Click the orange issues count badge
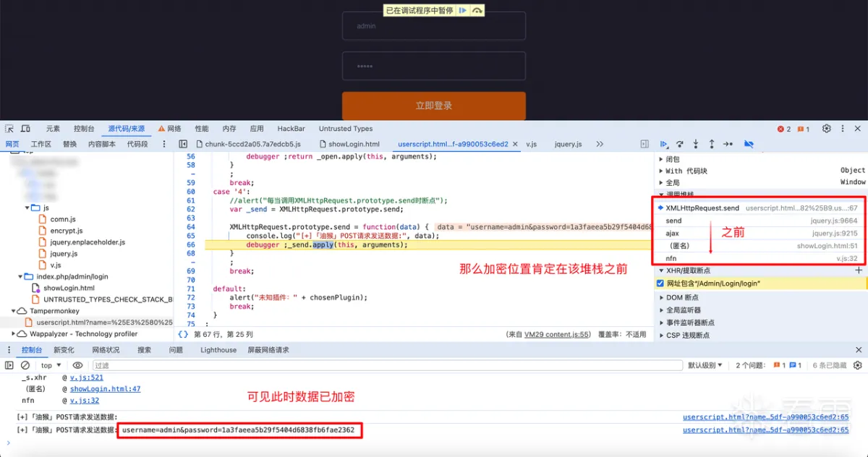 click(x=804, y=129)
